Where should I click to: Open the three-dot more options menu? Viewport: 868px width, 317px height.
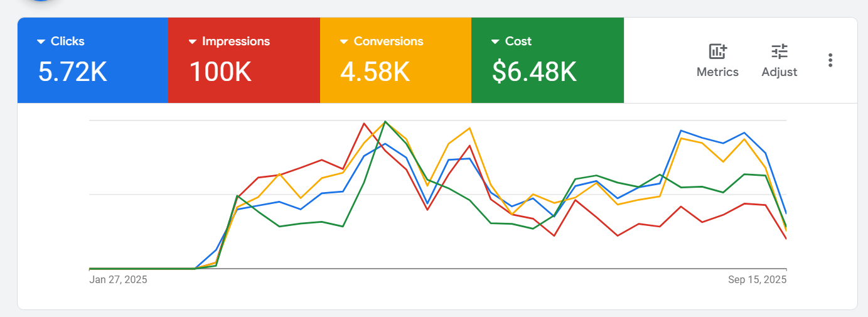click(830, 60)
